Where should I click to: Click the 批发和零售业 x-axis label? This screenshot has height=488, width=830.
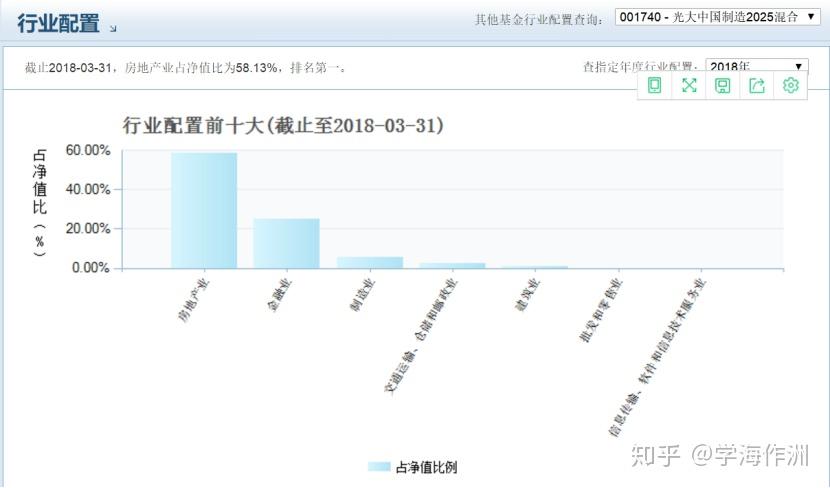point(601,311)
